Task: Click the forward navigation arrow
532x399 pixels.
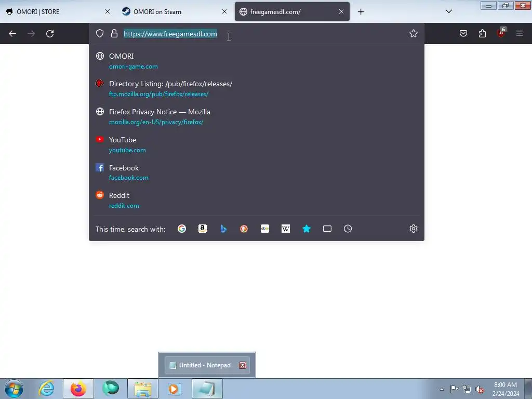Action: point(31,34)
